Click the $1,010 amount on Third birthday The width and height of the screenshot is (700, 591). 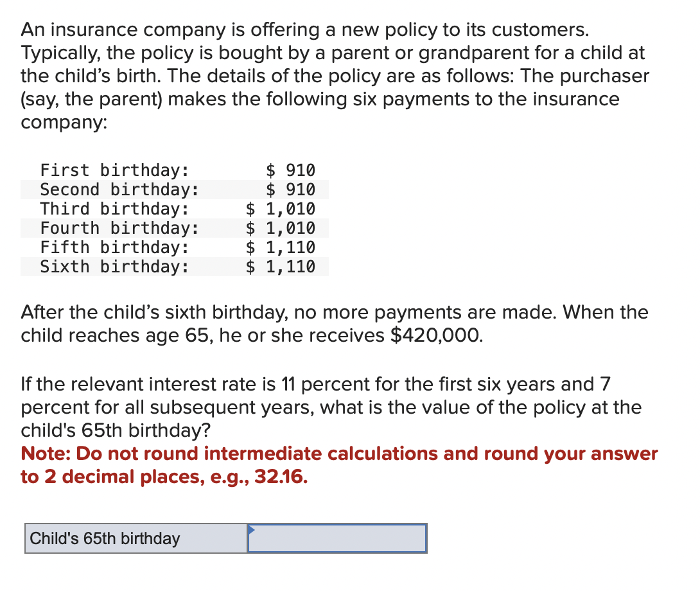point(281,209)
